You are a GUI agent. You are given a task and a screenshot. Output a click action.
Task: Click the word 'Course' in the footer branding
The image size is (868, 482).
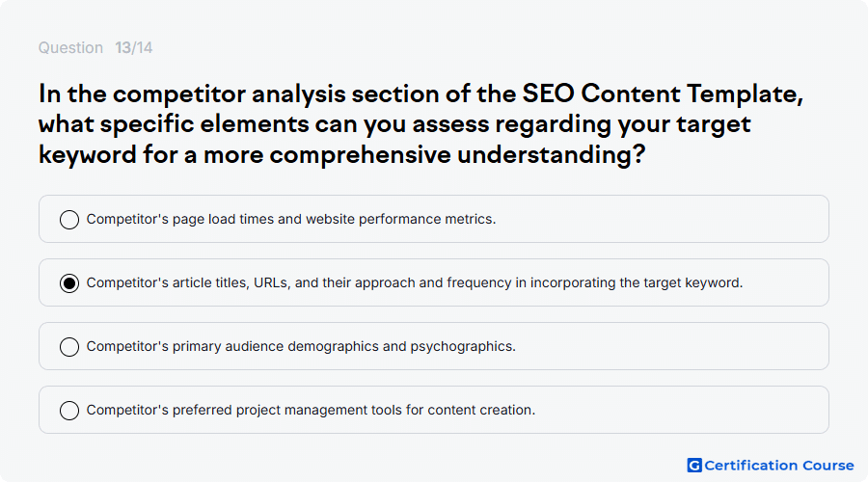pos(828,466)
